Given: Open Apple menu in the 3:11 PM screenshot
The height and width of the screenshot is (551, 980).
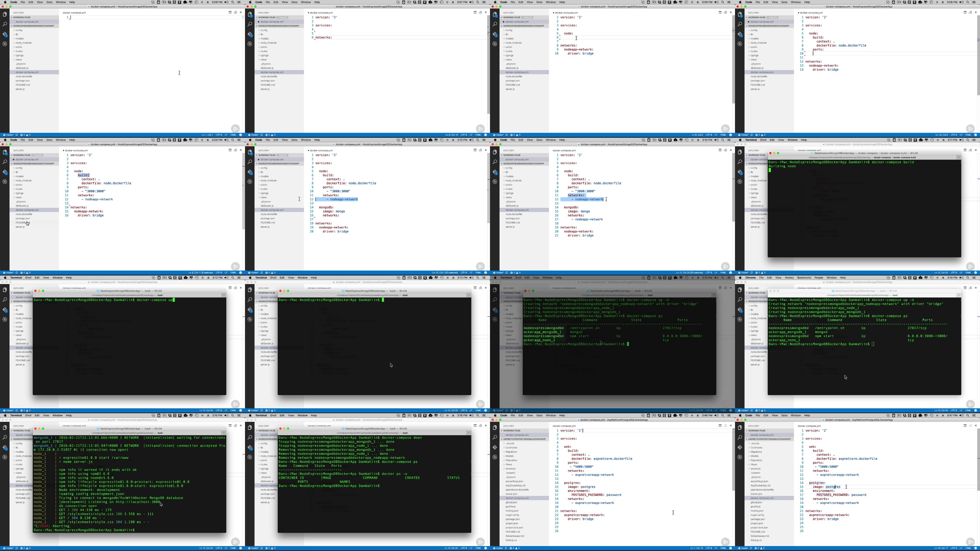Looking at the screenshot, I should 740,140.
